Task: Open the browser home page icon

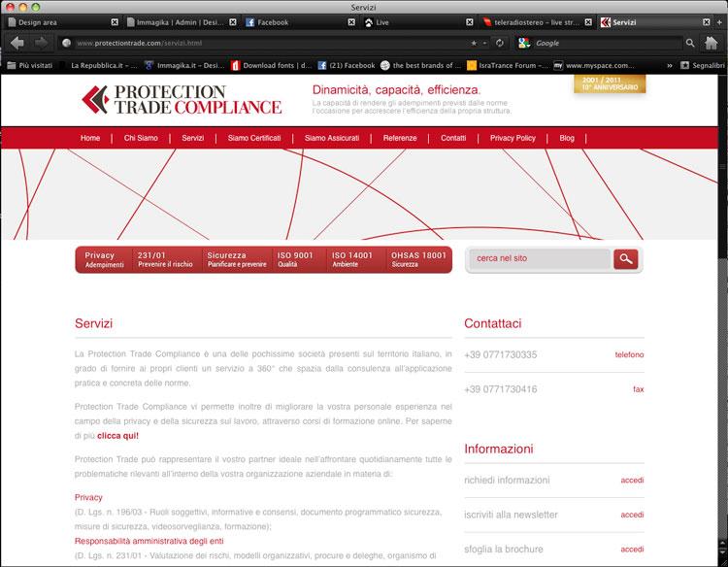Action: [x=711, y=43]
